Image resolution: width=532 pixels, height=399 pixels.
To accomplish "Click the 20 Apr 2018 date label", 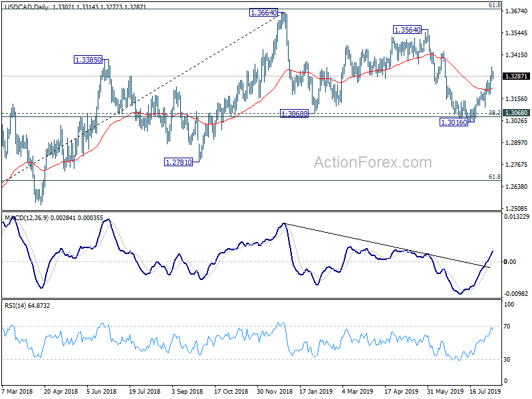I will (x=61, y=391).
